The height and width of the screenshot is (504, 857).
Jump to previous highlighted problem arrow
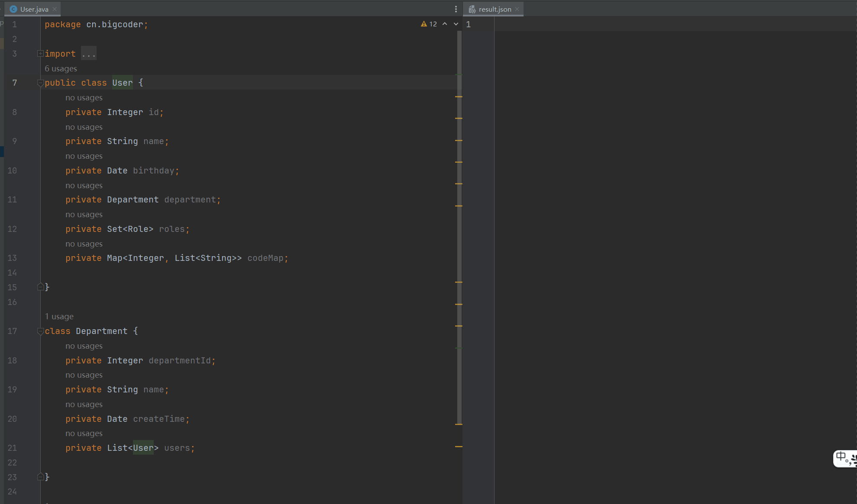tap(445, 24)
